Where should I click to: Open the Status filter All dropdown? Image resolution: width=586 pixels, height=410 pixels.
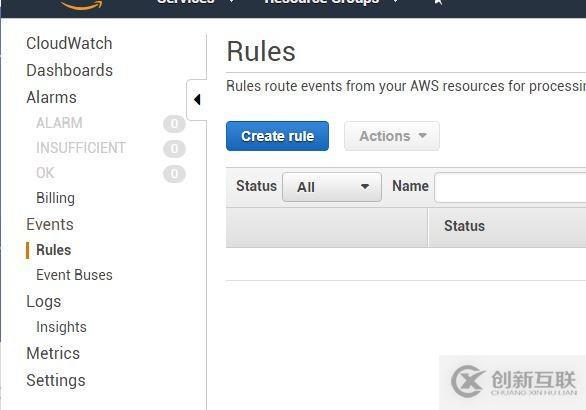coord(332,187)
